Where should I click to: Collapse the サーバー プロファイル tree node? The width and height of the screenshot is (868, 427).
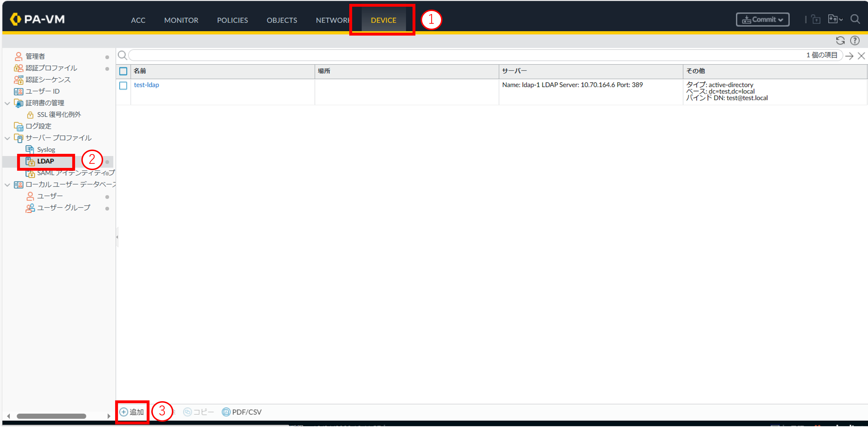[x=7, y=138]
